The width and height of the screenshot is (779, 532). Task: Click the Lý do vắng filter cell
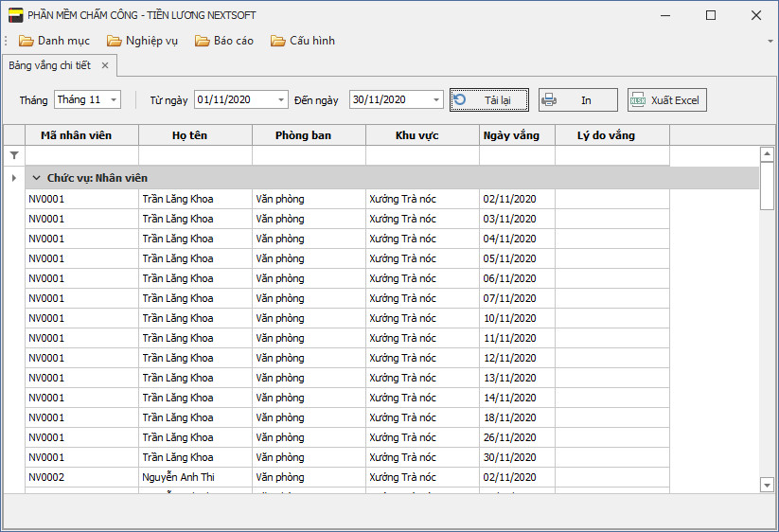(612, 155)
